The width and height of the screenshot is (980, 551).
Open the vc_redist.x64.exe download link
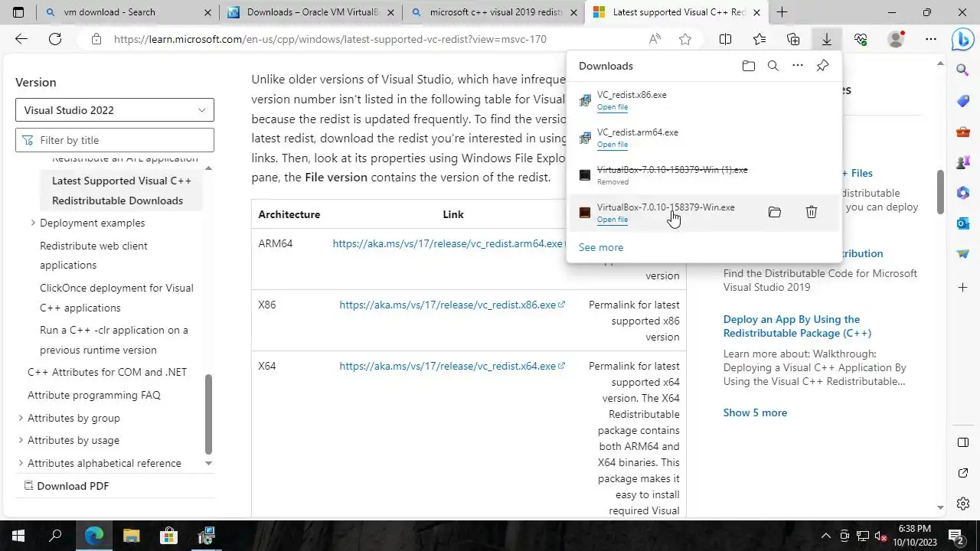452,366
